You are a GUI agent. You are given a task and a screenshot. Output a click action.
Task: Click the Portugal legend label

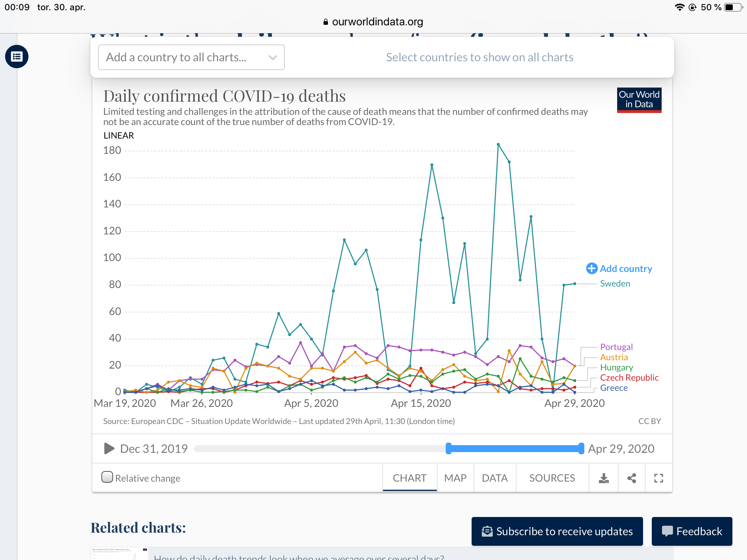(616, 347)
